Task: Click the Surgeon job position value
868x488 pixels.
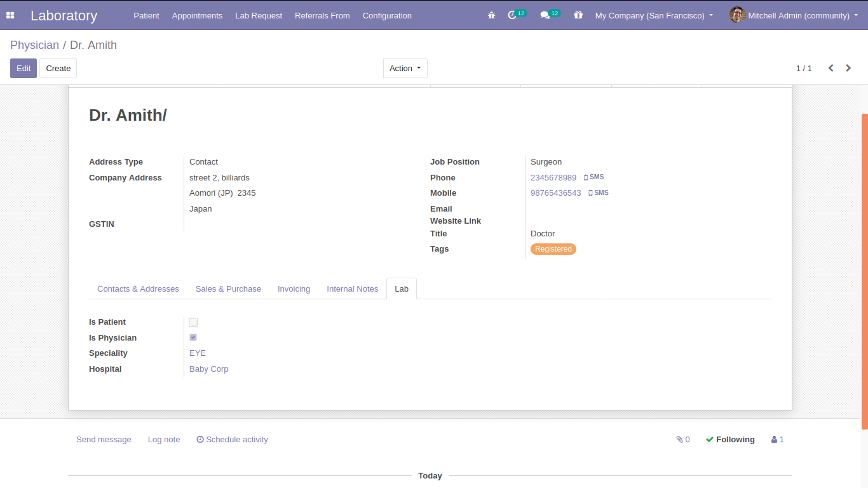Action: coord(546,162)
